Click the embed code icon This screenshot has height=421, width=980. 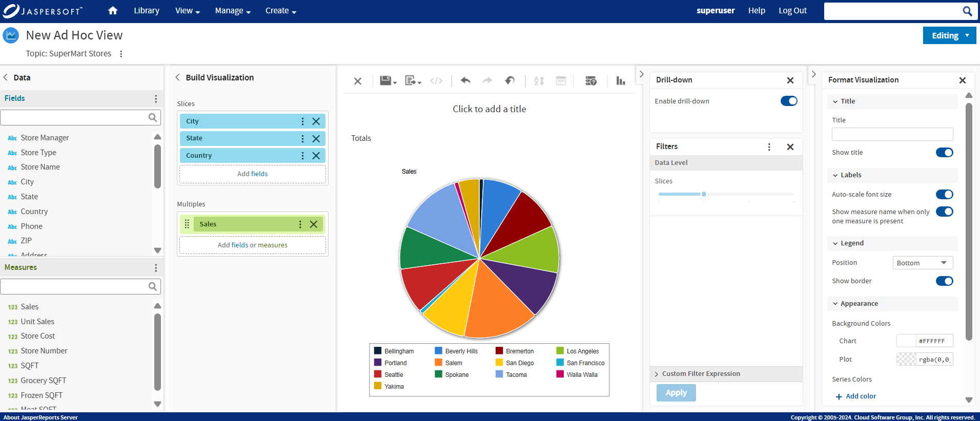[436, 81]
